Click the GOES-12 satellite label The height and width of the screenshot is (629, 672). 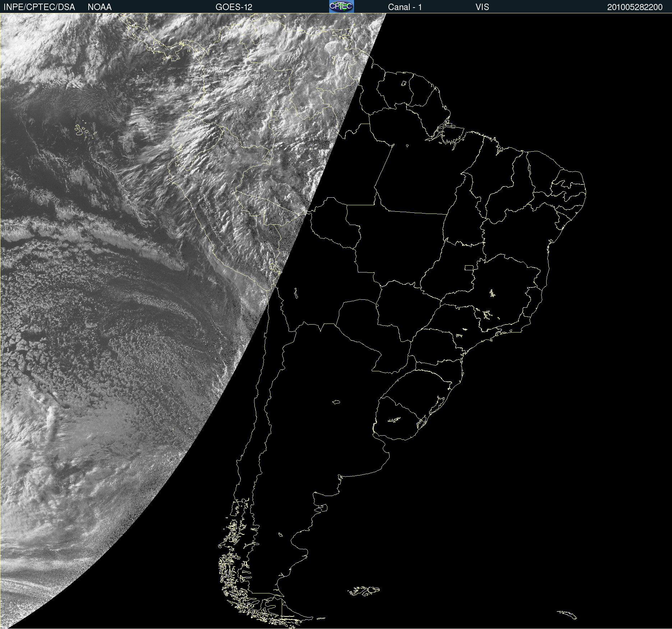tap(234, 7)
